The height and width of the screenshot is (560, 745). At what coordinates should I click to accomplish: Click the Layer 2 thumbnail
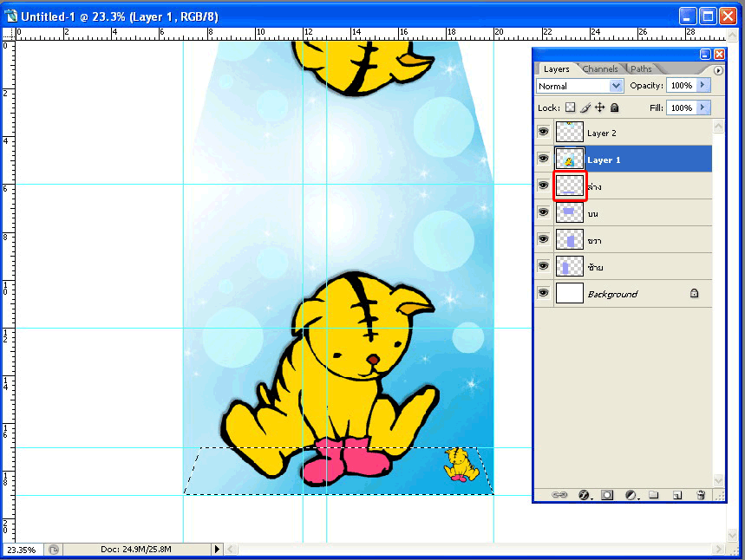(569, 133)
